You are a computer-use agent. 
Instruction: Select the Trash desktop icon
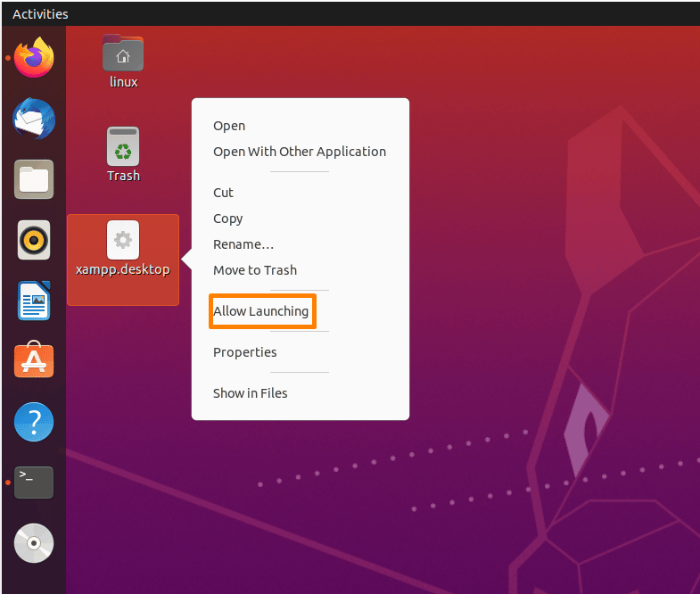[x=123, y=154]
